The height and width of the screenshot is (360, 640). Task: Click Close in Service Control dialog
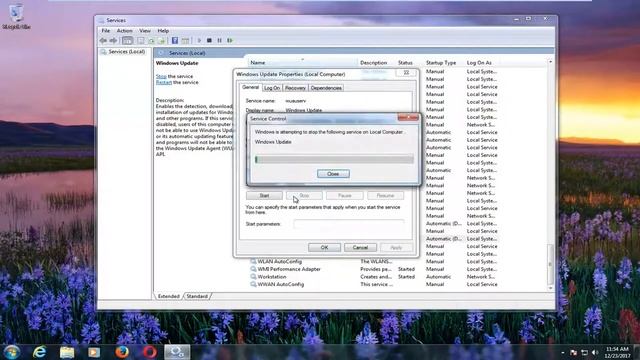[333, 174]
